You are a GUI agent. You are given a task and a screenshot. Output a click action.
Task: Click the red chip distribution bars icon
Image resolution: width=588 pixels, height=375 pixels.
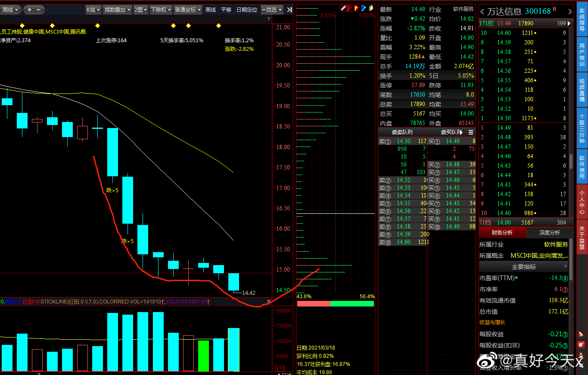350,8
